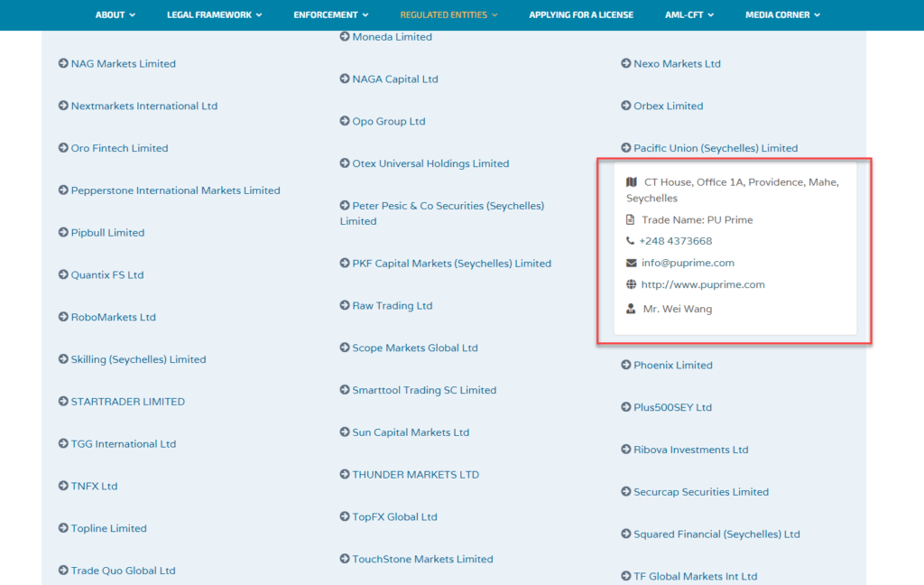
Task: Click the arrow icon beside Plus500SEY Ltd
Action: (626, 407)
